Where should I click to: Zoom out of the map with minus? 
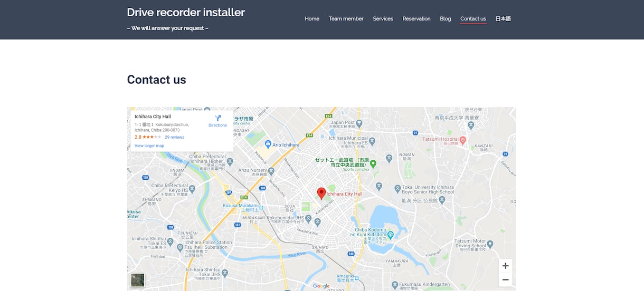pyautogui.click(x=505, y=279)
